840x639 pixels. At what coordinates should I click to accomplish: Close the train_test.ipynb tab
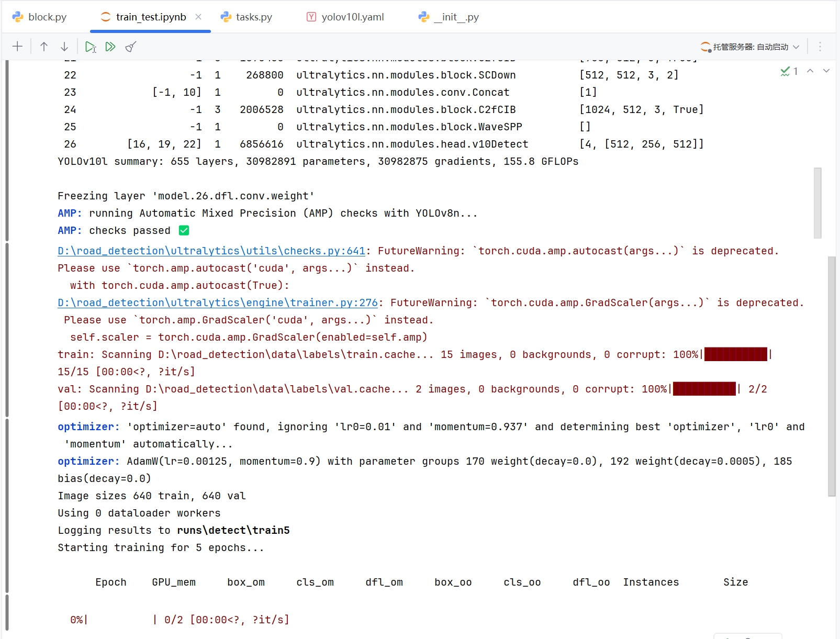coord(198,17)
